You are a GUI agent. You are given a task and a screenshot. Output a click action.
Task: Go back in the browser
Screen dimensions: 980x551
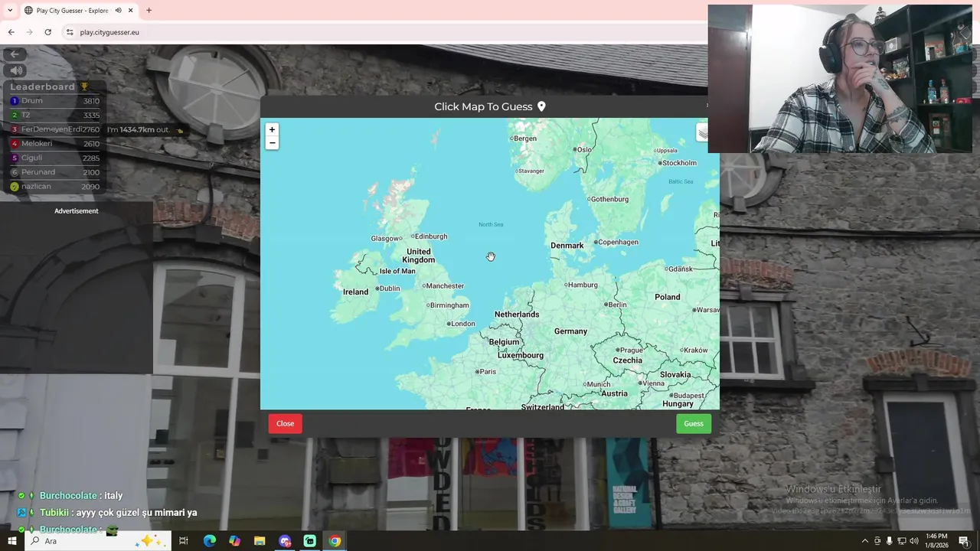tap(11, 32)
